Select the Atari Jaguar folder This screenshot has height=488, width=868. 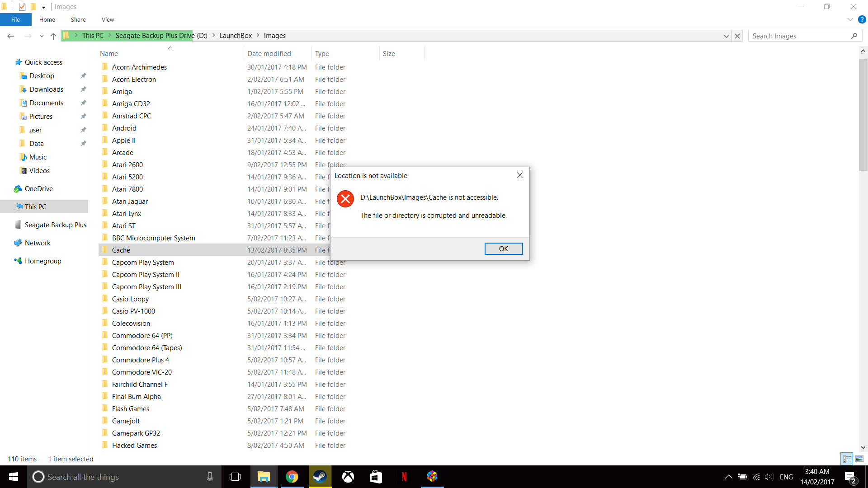(130, 202)
